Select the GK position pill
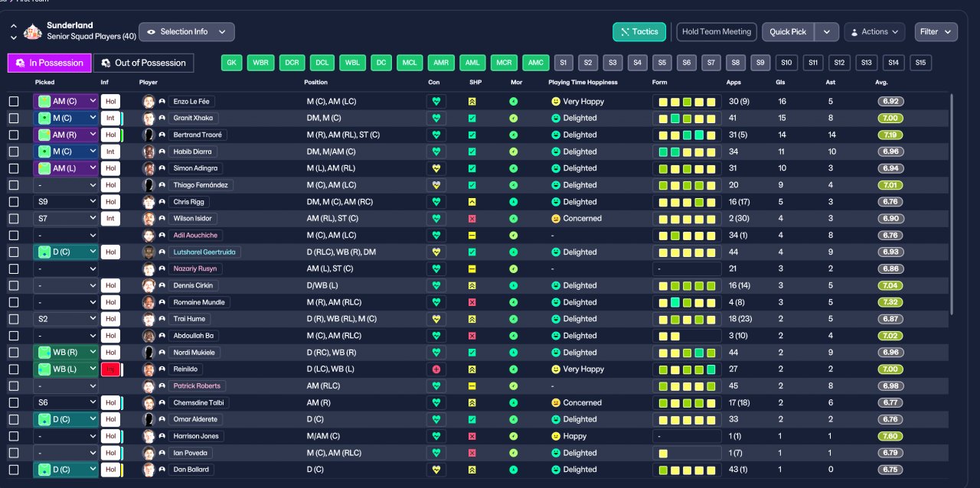The height and width of the screenshot is (488, 980). [232, 63]
